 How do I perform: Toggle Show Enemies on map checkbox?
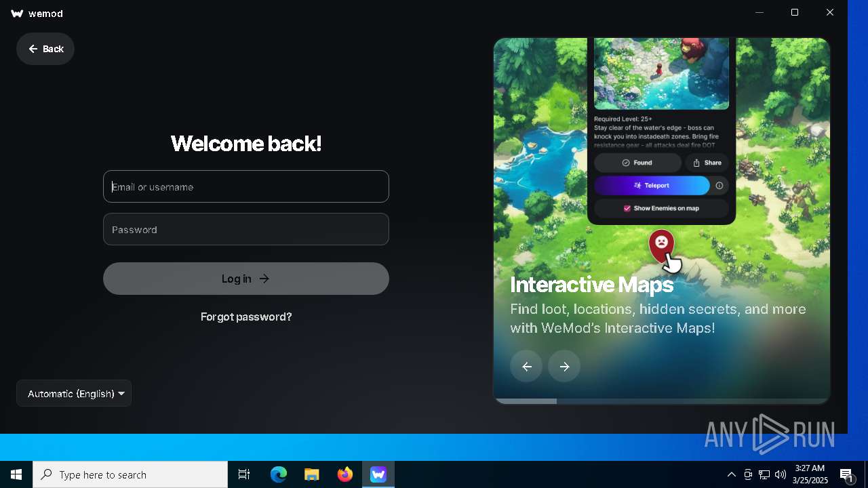[627, 208]
